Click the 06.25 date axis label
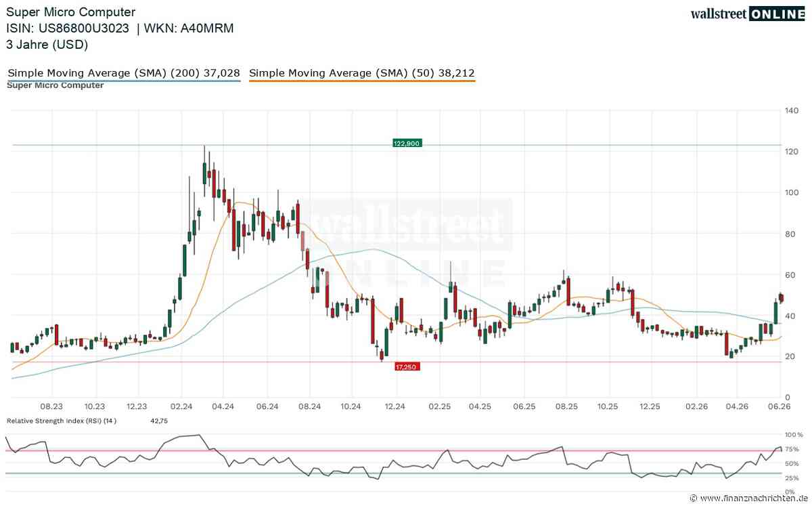The width and height of the screenshot is (812, 508). (x=524, y=406)
